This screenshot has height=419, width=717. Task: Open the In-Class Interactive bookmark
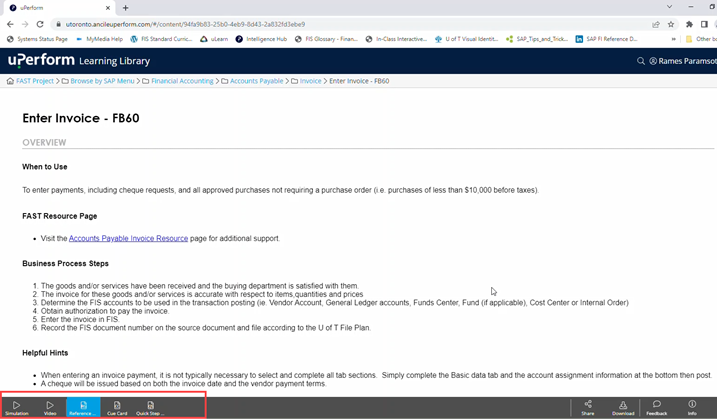click(396, 39)
